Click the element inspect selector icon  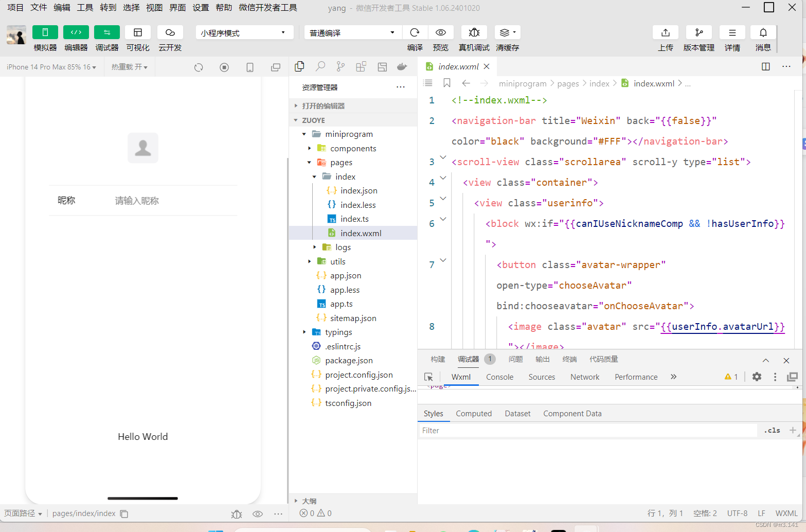pyautogui.click(x=428, y=377)
